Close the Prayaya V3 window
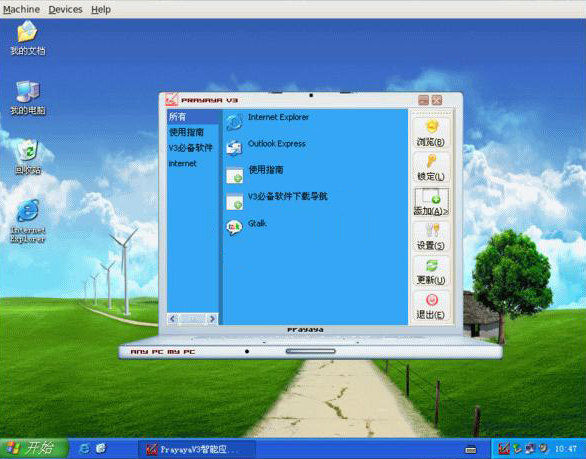This screenshot has width=586, height=459. click(437, 100)
